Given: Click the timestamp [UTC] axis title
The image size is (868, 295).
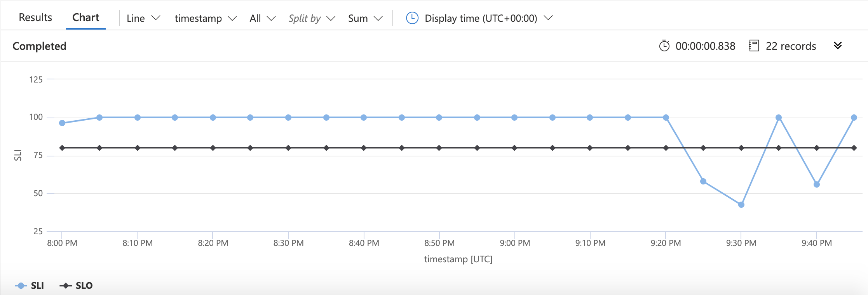Looking at the screenshot, I should [x=458, y=259].
